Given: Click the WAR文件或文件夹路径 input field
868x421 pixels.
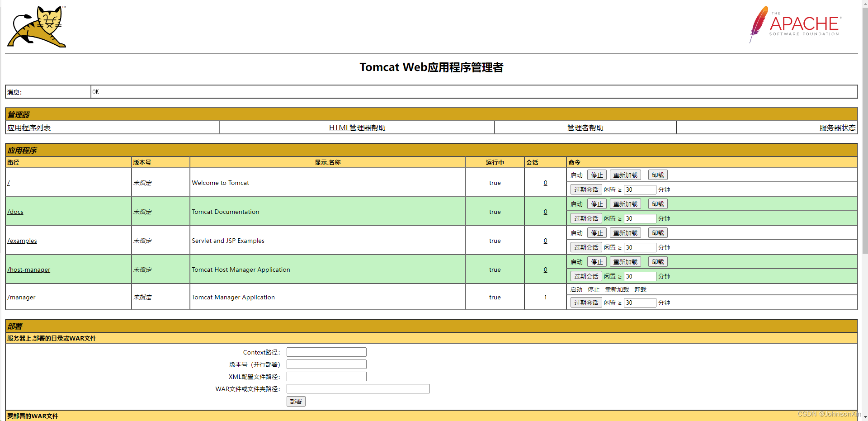Looking at the screenshot, I should click(x=358, y=389).
